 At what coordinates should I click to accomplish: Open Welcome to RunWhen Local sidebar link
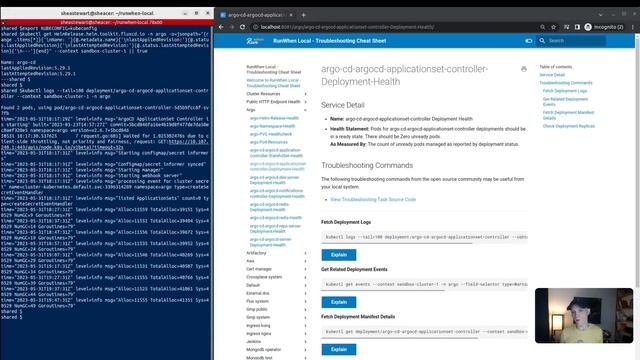[x=273, y=83]
